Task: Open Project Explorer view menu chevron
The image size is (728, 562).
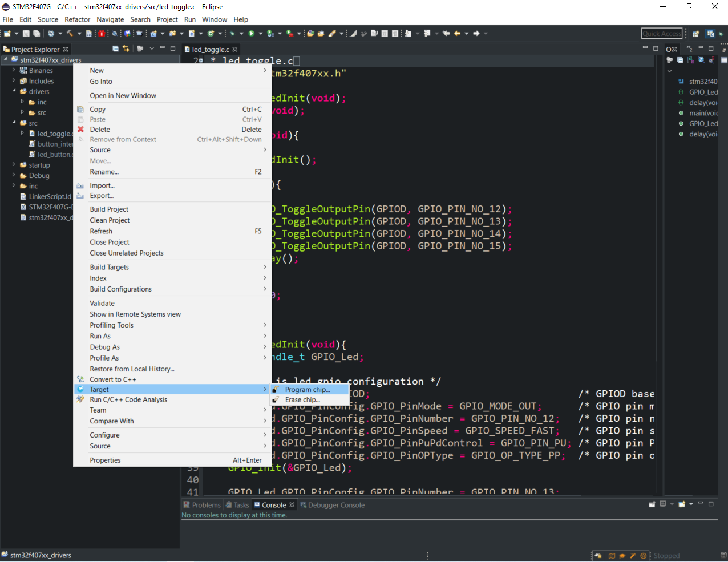Action: (152, 48)
